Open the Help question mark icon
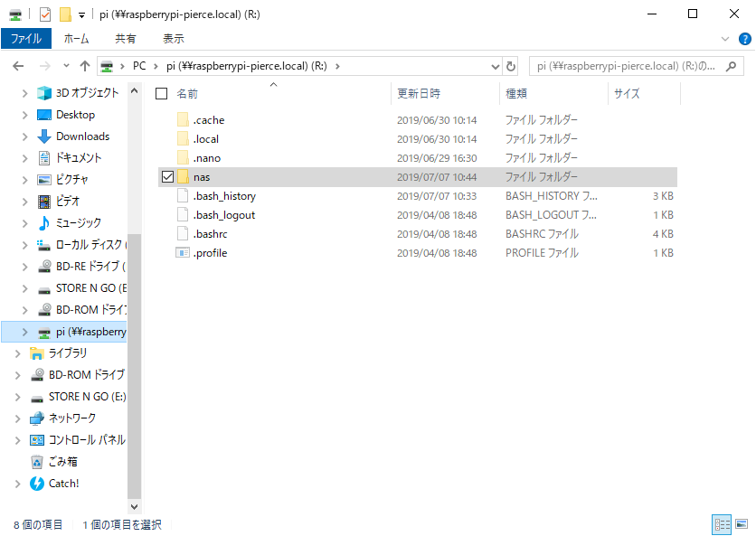 click(743, 39)
